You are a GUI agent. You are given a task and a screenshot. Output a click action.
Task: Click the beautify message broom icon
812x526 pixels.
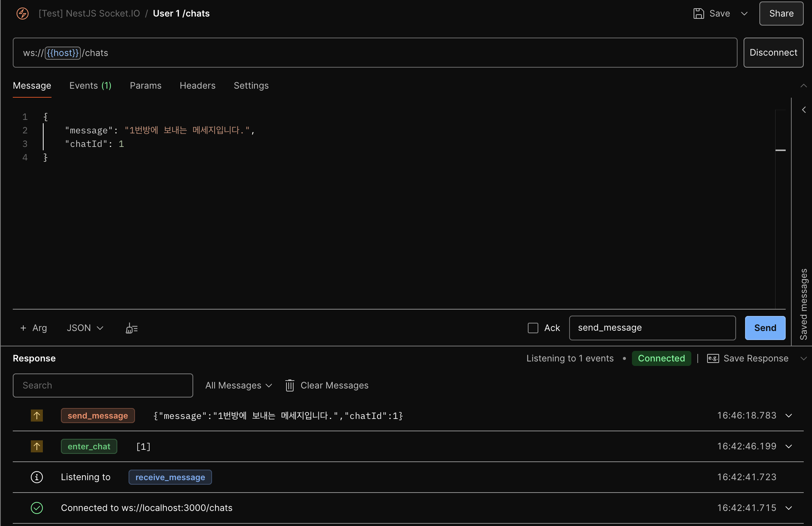(132, 328)
